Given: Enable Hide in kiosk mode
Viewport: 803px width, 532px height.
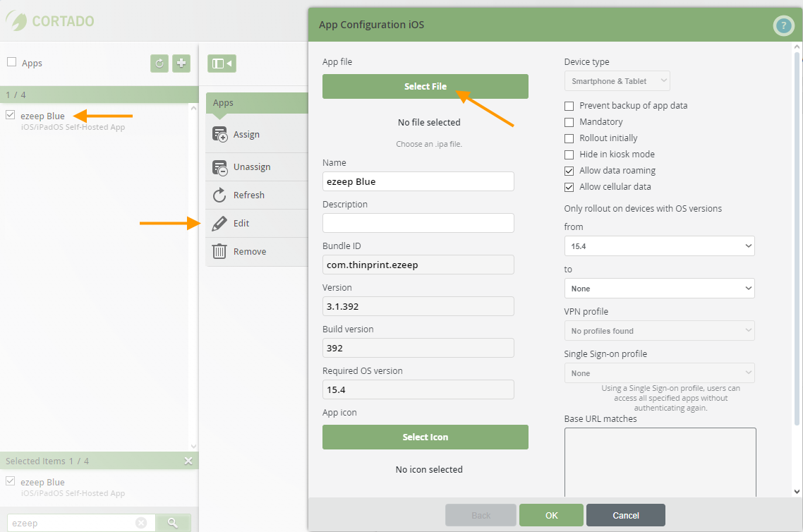Looking at the screenshot, I should pos(569,155).
